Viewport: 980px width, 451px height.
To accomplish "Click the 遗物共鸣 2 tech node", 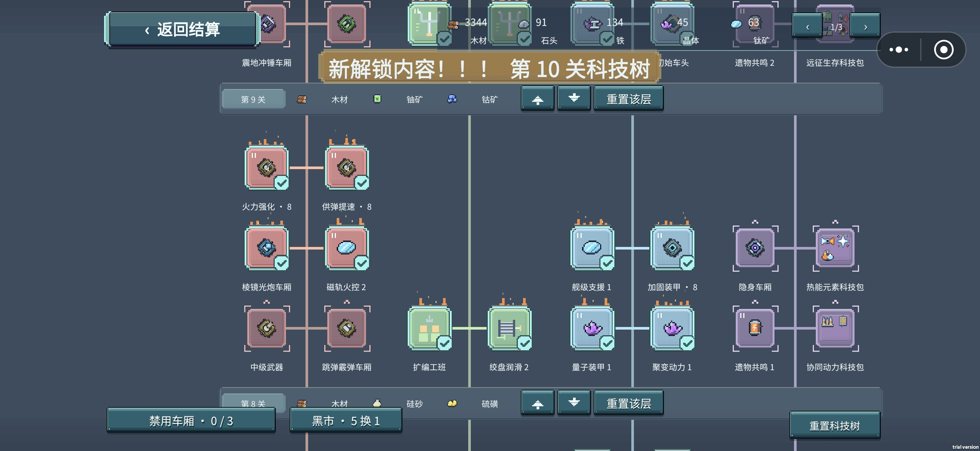I will (x=755, y=24).
